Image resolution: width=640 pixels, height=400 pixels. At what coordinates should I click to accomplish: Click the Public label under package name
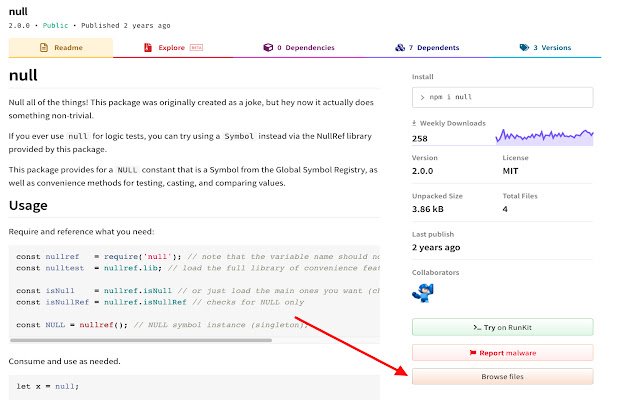(x=56, y=25)
